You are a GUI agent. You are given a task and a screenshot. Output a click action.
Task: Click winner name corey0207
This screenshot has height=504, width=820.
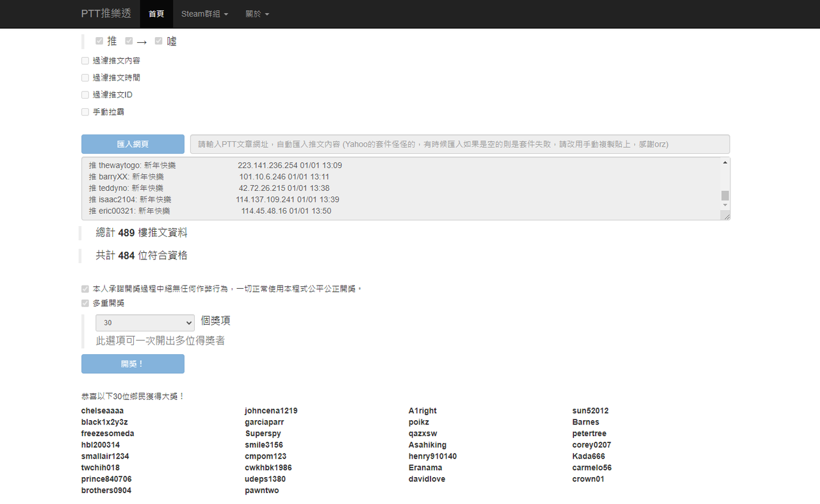pyautogui.click(x=592, y=445)
